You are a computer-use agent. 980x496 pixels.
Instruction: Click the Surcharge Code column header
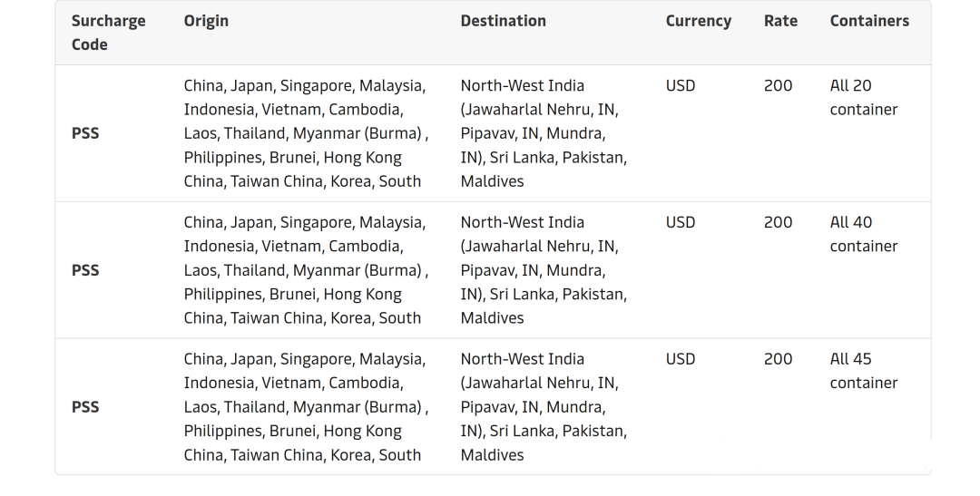point(108,33)
